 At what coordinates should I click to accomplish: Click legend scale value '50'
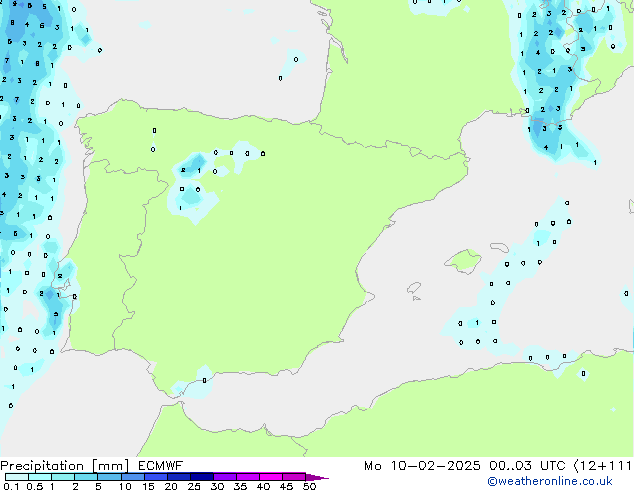[310, 486]
